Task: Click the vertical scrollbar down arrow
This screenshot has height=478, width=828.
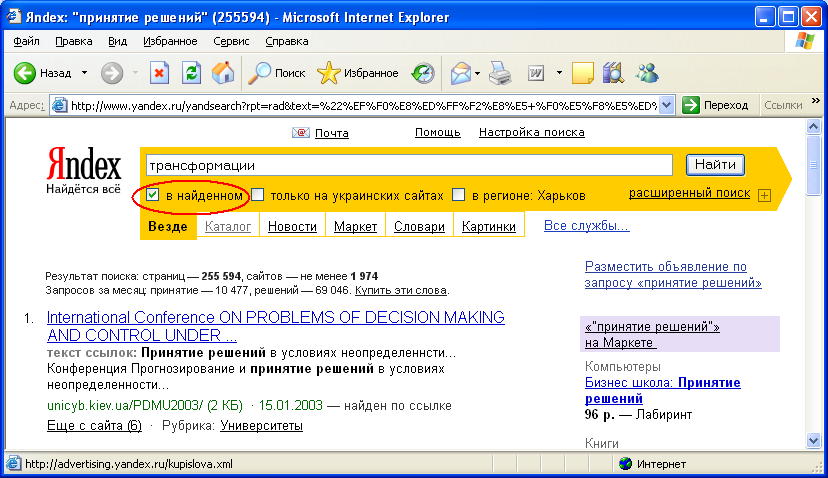Action: tap(814, 440)
